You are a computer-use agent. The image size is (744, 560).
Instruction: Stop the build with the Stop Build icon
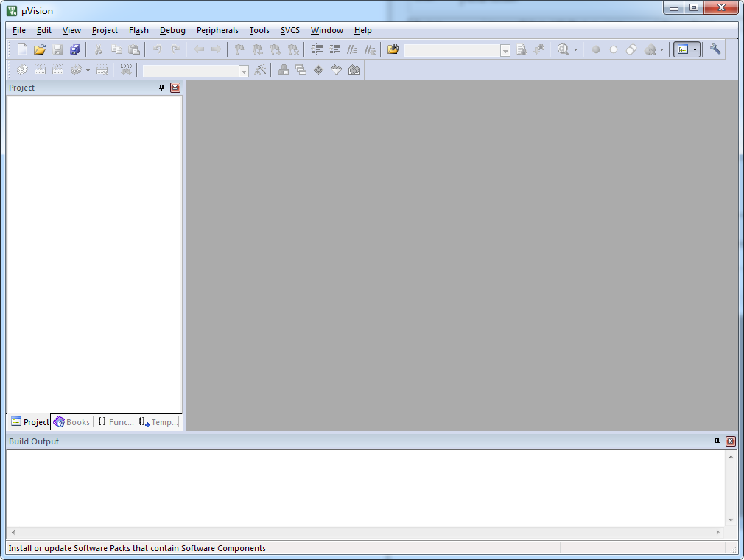pos(102,70)
